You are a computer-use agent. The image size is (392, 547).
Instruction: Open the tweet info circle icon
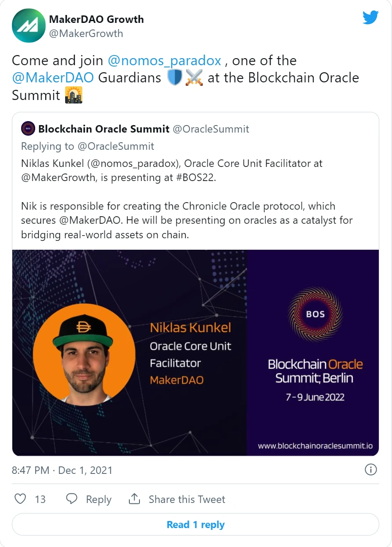(x=371, y=469)
